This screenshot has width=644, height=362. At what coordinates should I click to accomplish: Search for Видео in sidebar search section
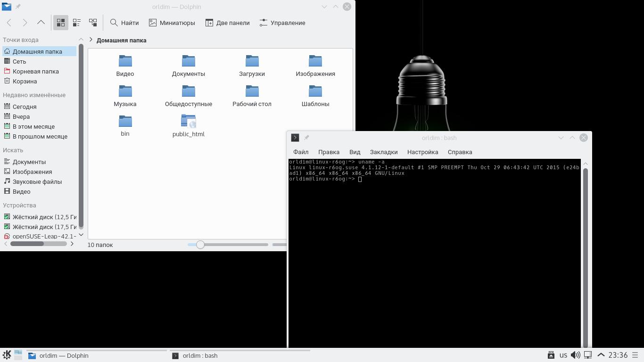click(39, 191)
